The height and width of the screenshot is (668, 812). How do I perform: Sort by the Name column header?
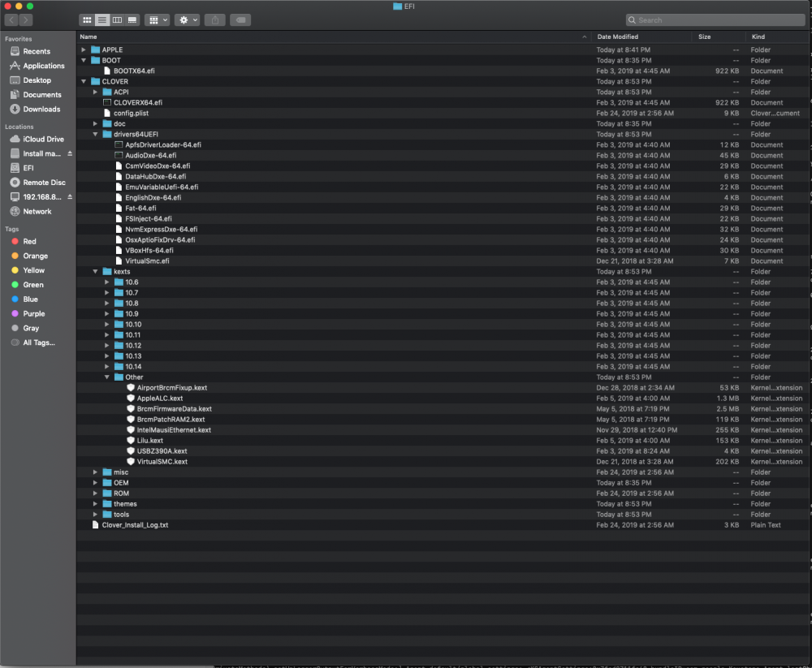[334, 37]
